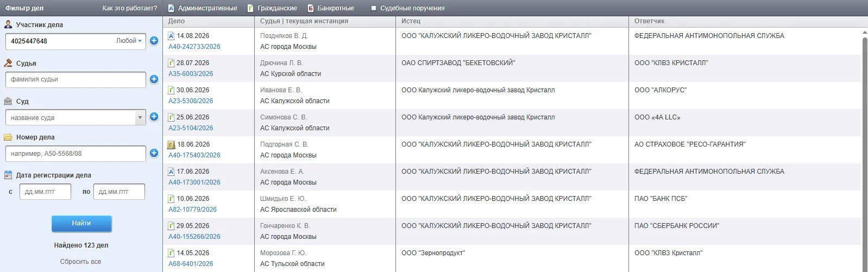
Task: Click defendant ПАО "СБЕРБАНК РОССИИ"
Action: [677, 226]
